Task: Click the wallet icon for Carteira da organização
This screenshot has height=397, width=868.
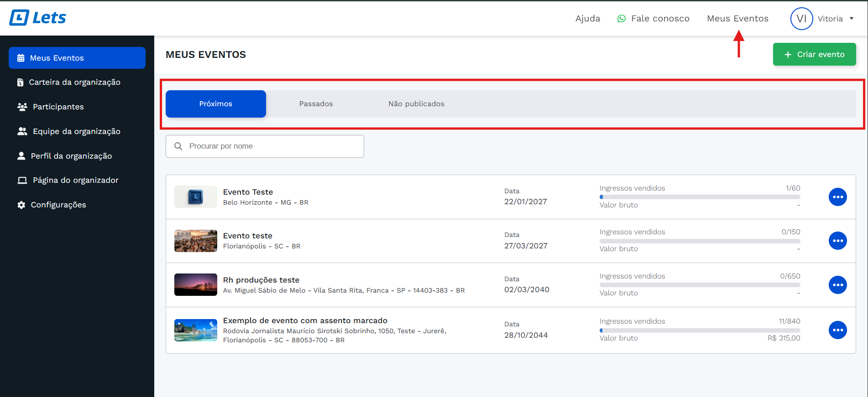Action: point(21,82)
